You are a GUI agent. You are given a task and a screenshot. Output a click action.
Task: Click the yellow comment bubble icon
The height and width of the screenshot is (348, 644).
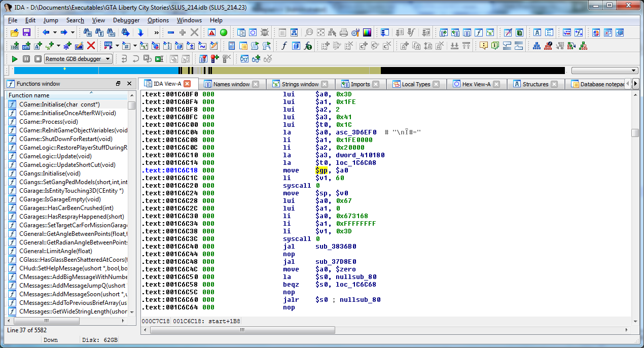[484, 46]
